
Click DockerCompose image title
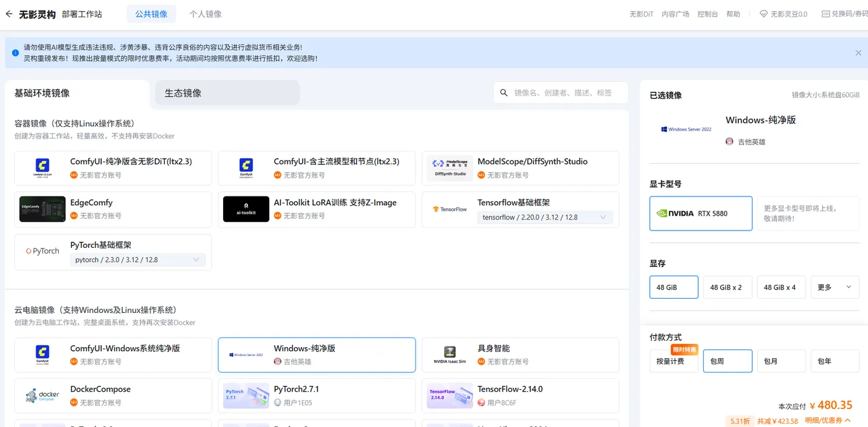click(x=100, y=389)
